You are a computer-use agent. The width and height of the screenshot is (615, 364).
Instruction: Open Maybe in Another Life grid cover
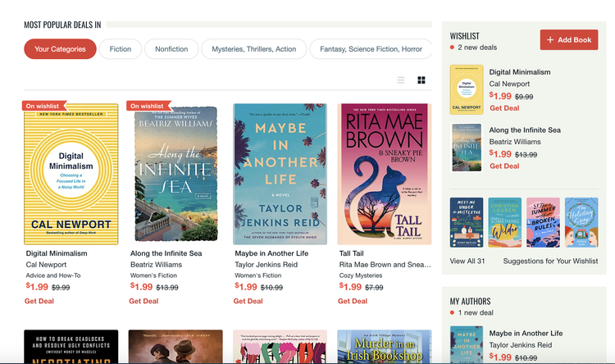point(280,174)
